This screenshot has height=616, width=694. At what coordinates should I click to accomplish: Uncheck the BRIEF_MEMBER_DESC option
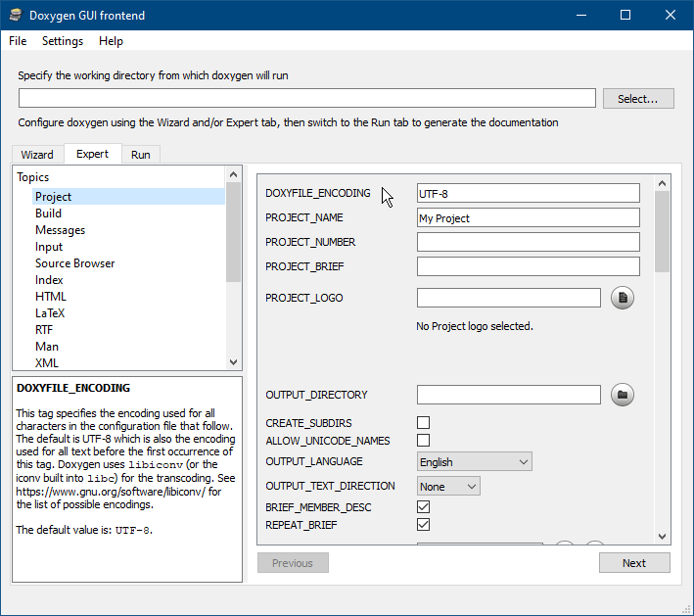click(x=424, y=507)
